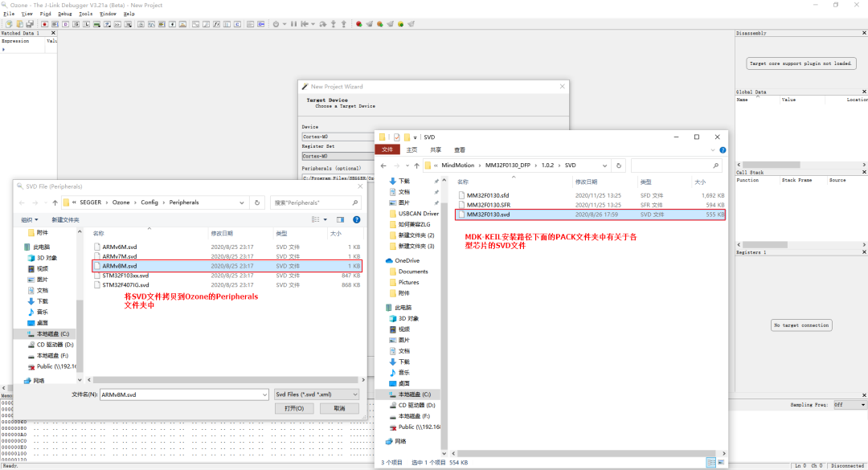Image resolution: width=868 pixels, height=470 pixels.
Task: Click the New Project icon in Ozone toolbar
Action: coord(9,24)
